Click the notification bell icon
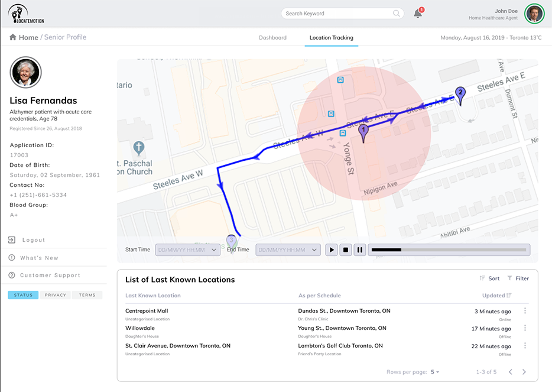Viewport: 552px width, 392px height. point(418,14)
